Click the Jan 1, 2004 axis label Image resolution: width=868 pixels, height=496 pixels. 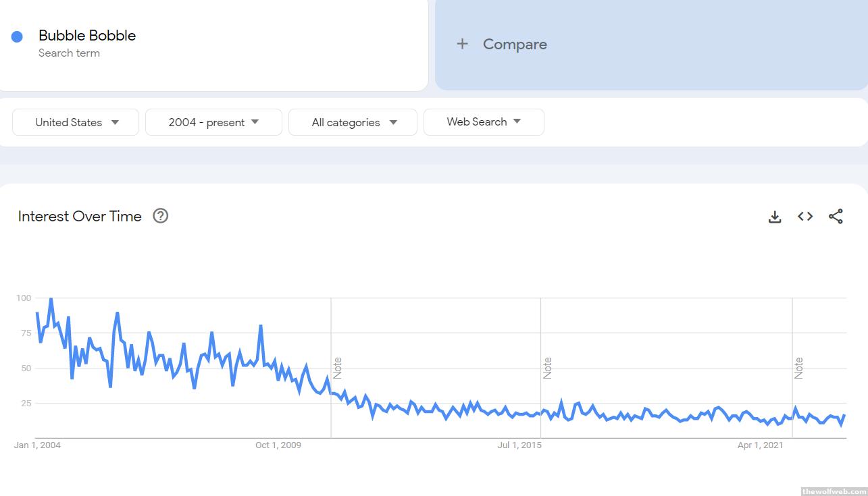(x=37, y=445)
